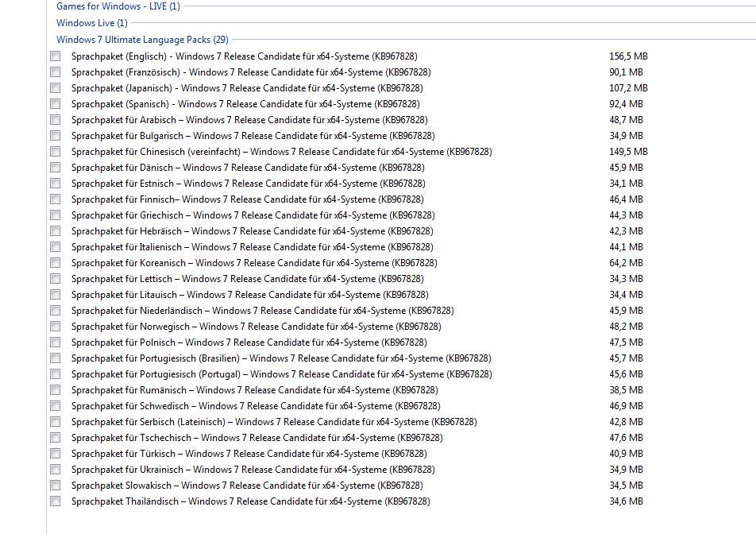
Task: Click the 34,6 MB size value
Action: click(626, 501)
